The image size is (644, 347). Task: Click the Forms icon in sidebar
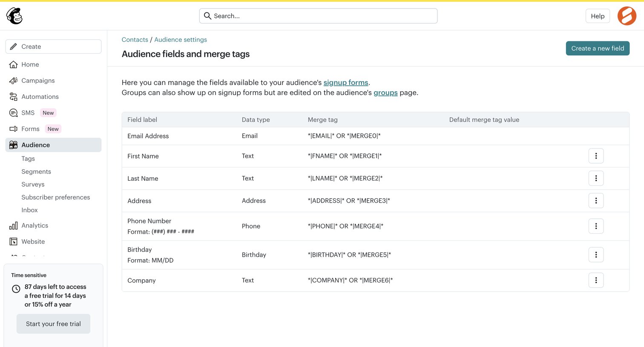click(14, 129)
